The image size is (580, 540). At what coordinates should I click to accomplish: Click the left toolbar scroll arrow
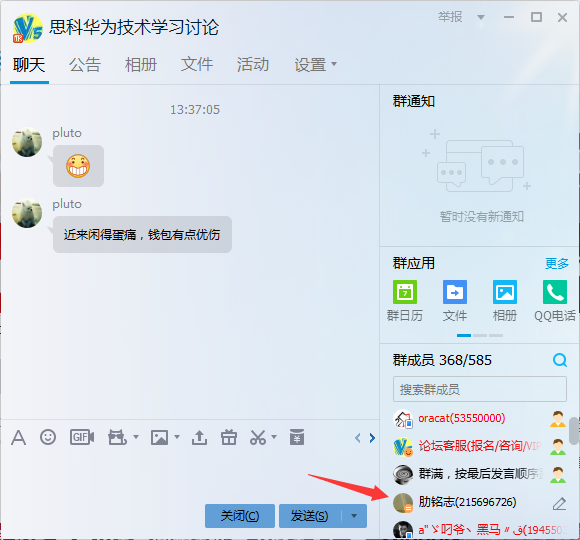(357, 438)
